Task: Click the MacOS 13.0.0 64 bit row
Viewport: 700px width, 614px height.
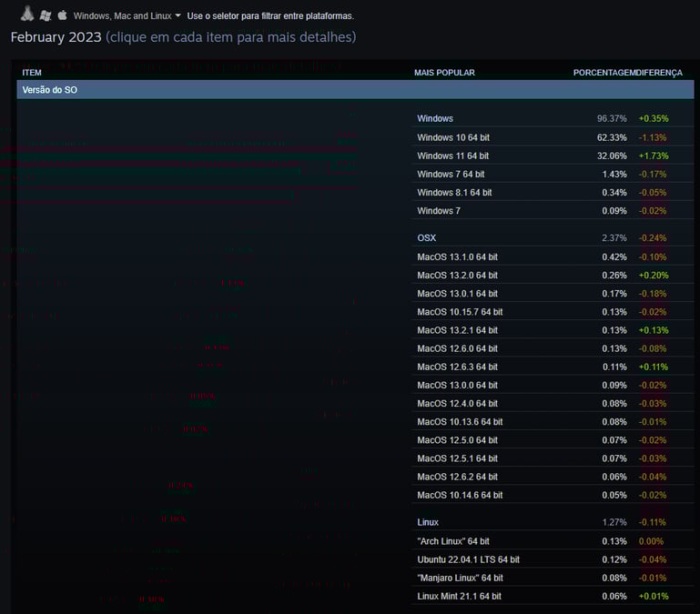Action: tap(553, 385)
